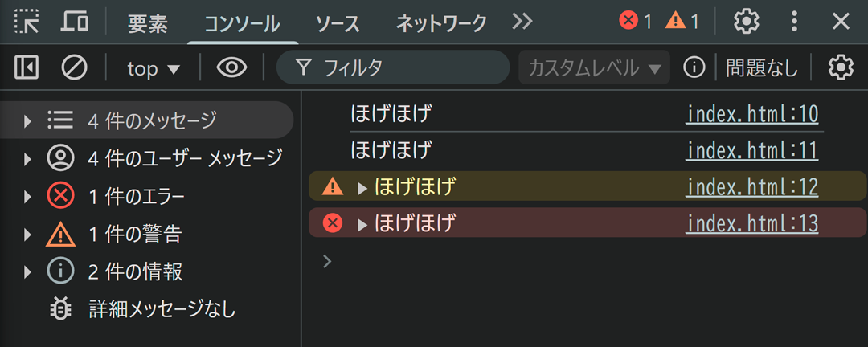Open the index.html:10 source link

pos(752,115)
